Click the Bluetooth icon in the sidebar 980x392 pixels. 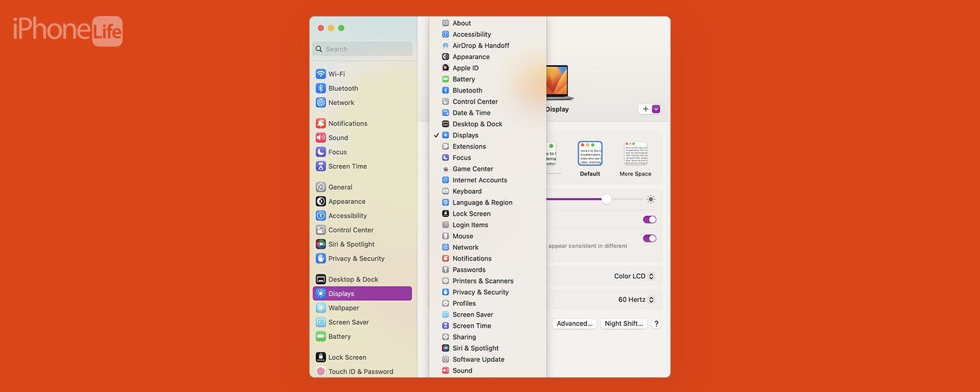point(321,88)
